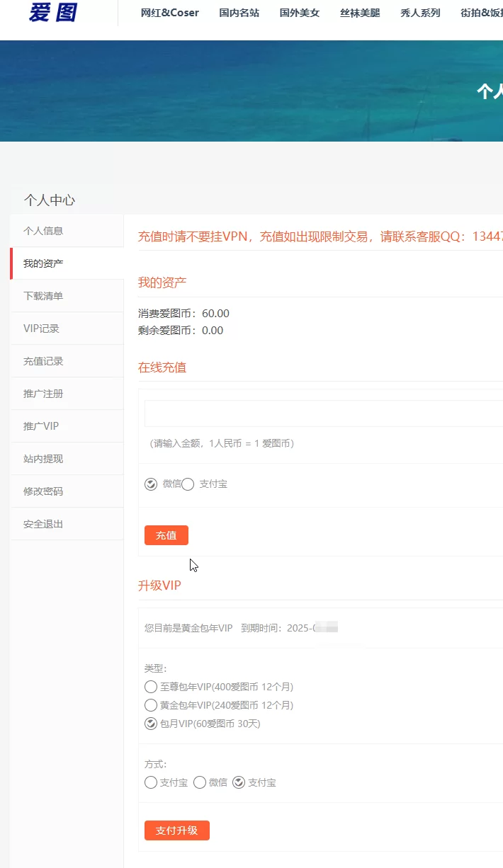Choose 至尊包年VIP (400爱图币) option

click(x=151, y=687)
